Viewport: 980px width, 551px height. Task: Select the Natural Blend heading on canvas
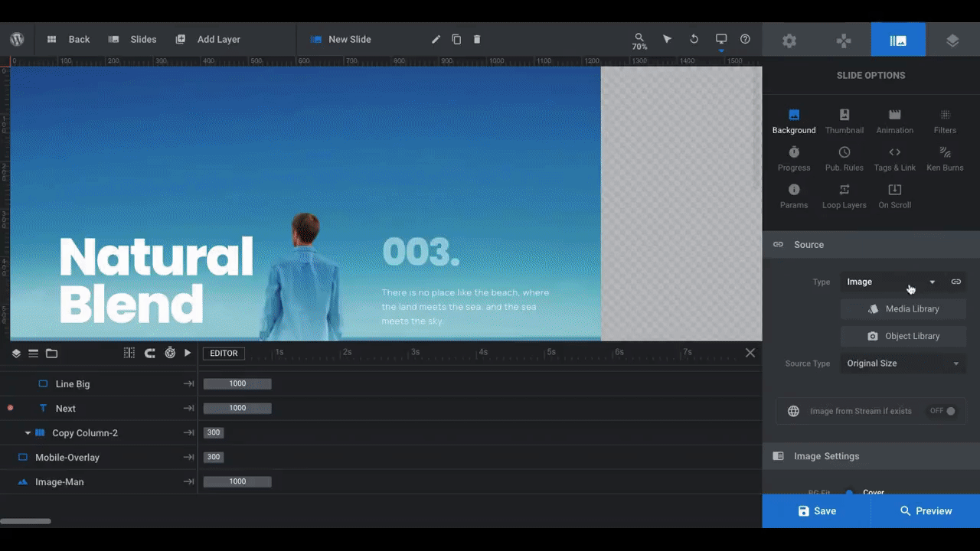pyautogui.click(x=156, y=279)
